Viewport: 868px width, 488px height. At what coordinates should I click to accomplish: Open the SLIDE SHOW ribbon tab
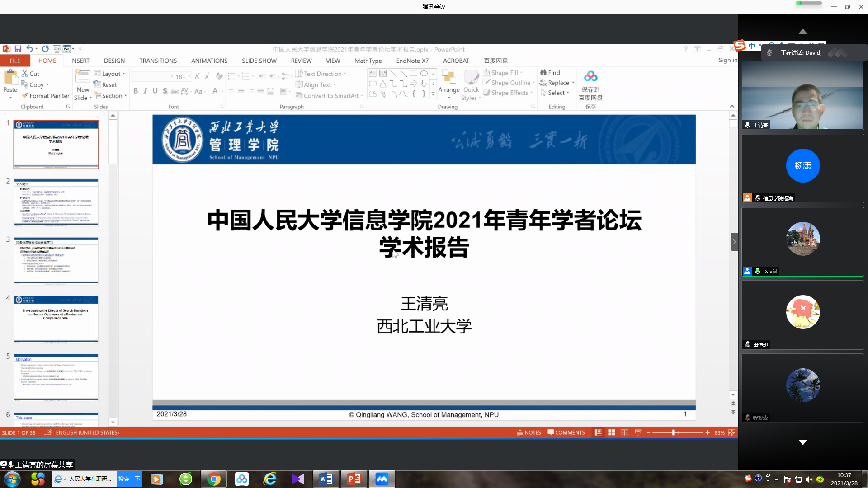click(259, 61)
